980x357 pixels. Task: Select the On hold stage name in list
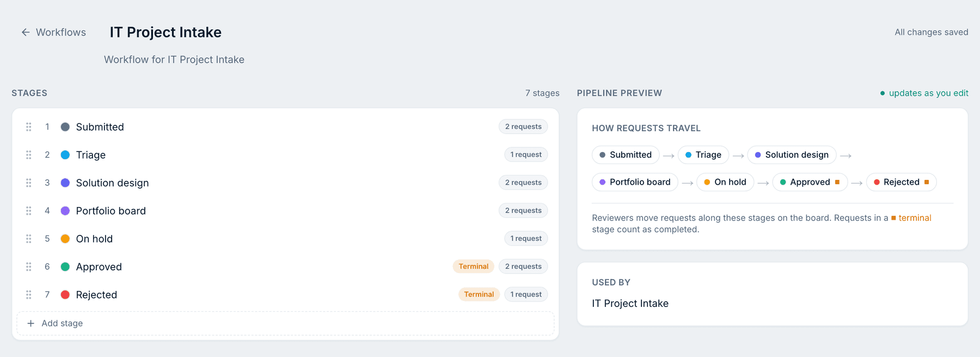coord(95,239)
